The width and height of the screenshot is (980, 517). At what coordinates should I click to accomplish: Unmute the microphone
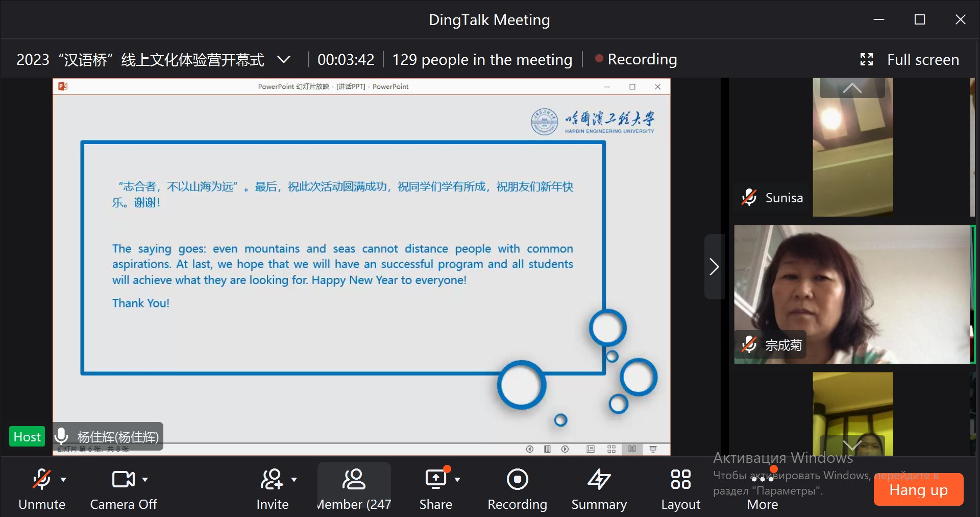coord(42,488)
